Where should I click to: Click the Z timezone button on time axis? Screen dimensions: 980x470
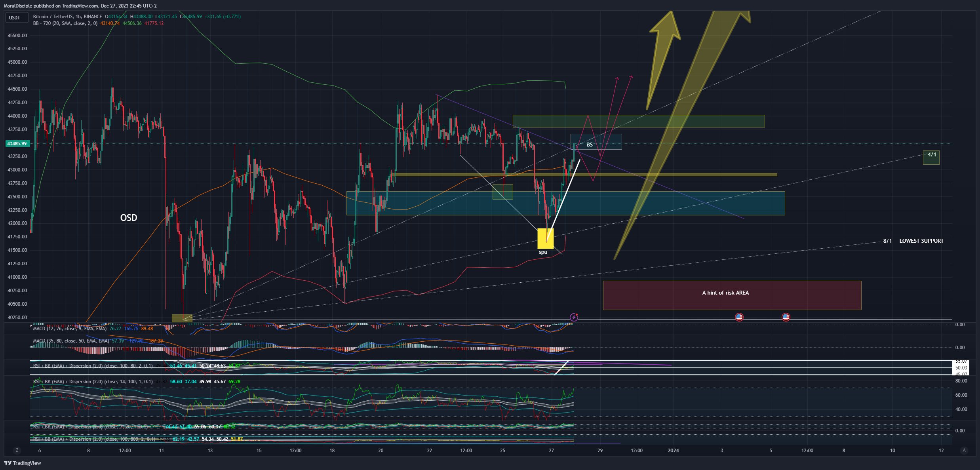click(x=17, y=450)
